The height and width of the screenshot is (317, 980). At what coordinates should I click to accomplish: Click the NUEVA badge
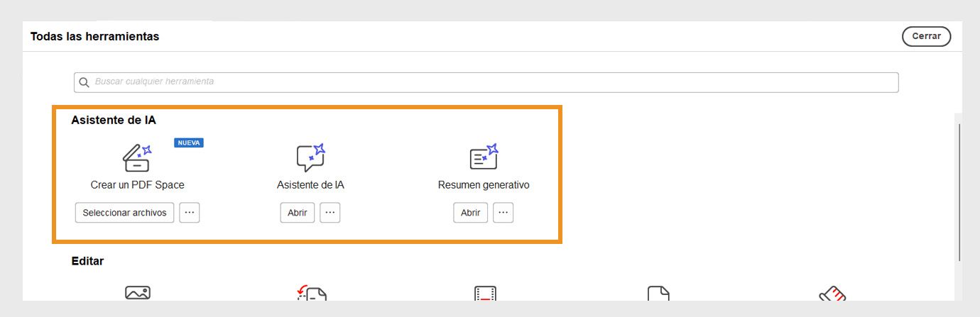coord(189,143)
